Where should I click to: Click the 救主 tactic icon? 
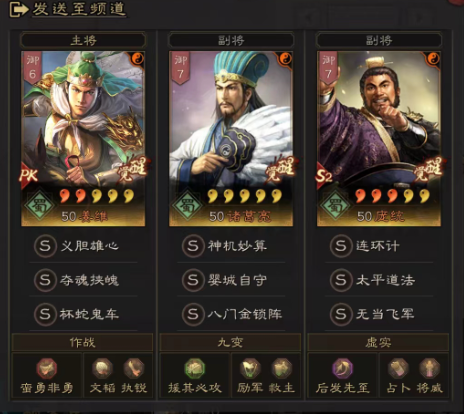[282, 368]
